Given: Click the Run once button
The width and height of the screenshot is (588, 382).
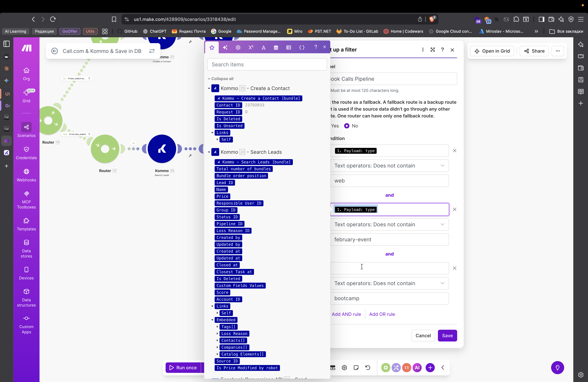Looking at the screenshot, I should [x=183, y=367].
